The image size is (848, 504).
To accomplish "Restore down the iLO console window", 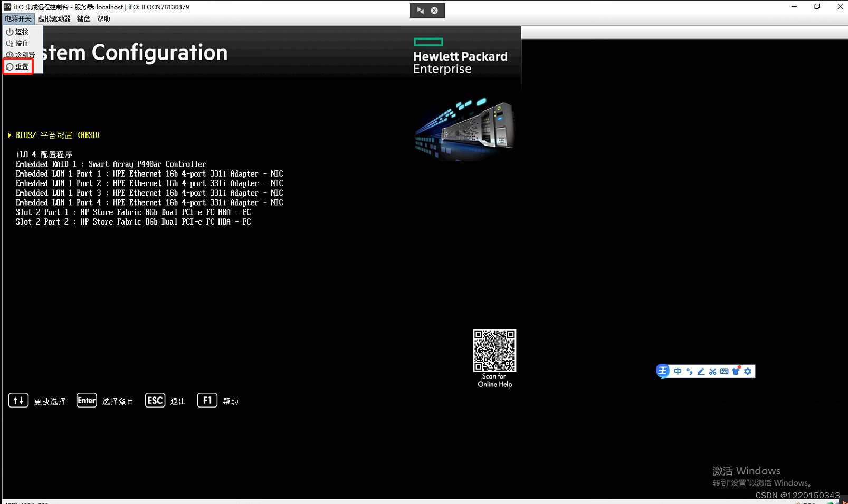I will tap(817, 7).
